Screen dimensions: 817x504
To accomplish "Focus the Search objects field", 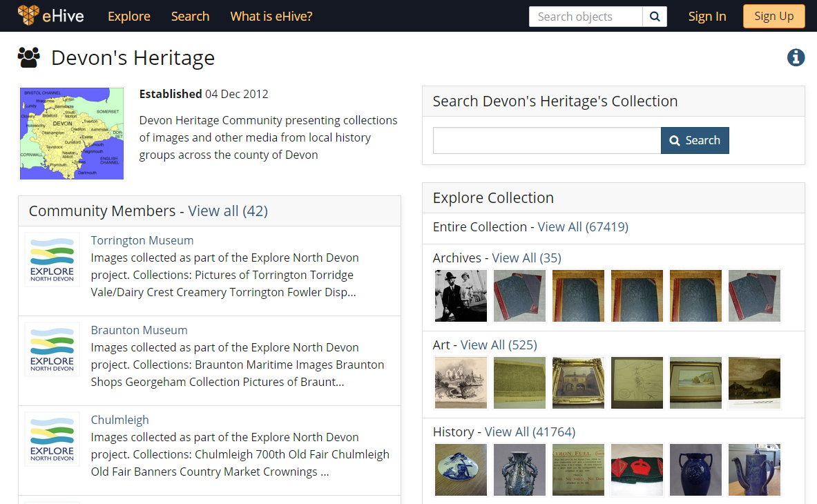I will (586, 17).
